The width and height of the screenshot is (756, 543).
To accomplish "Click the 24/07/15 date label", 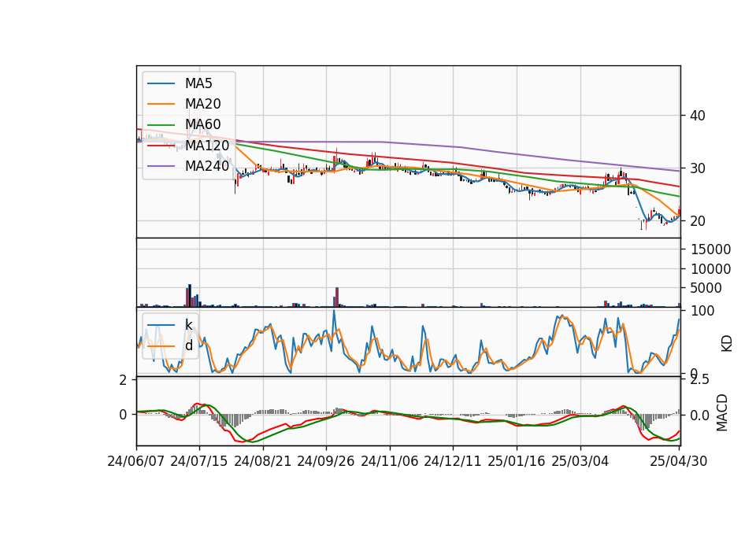I will 198,461.
